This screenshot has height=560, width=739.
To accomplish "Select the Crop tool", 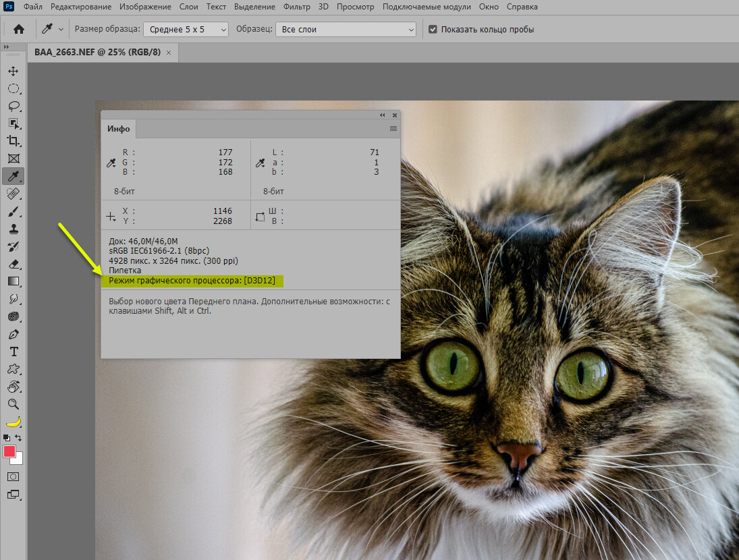I will (x=13, y=141).
